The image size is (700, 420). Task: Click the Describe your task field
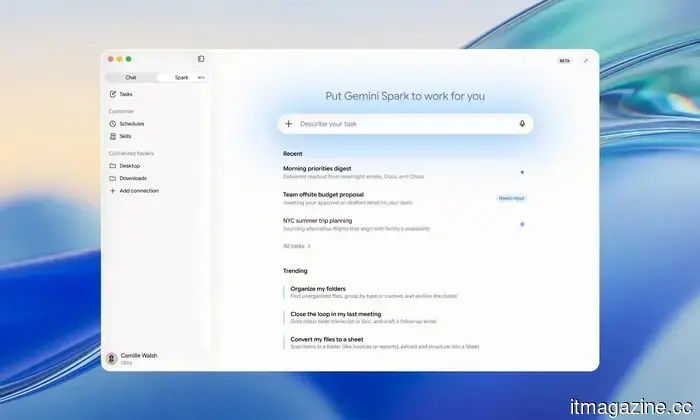pyautogui.click(x=405, y=124)
